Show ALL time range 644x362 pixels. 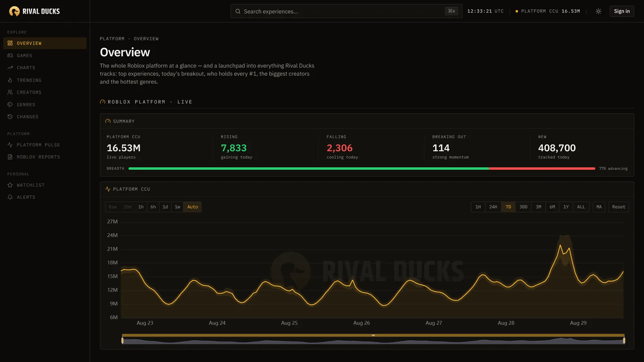click(x=581, y=207)
